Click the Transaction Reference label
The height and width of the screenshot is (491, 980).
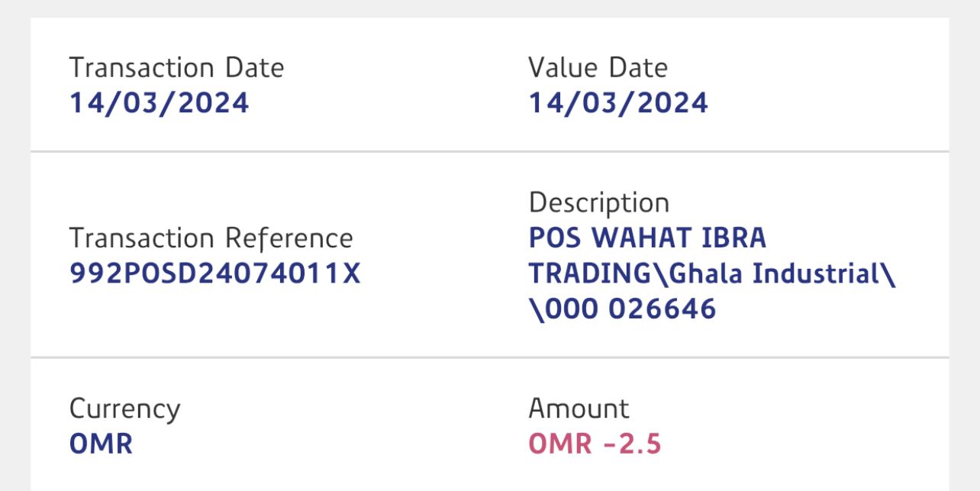[211, 238]
